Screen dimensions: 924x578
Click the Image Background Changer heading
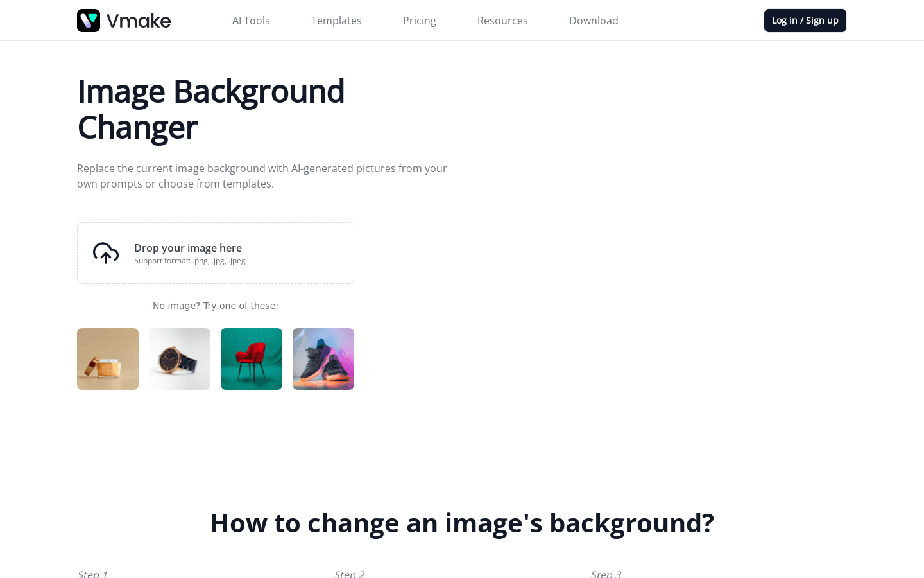[210, 109]
